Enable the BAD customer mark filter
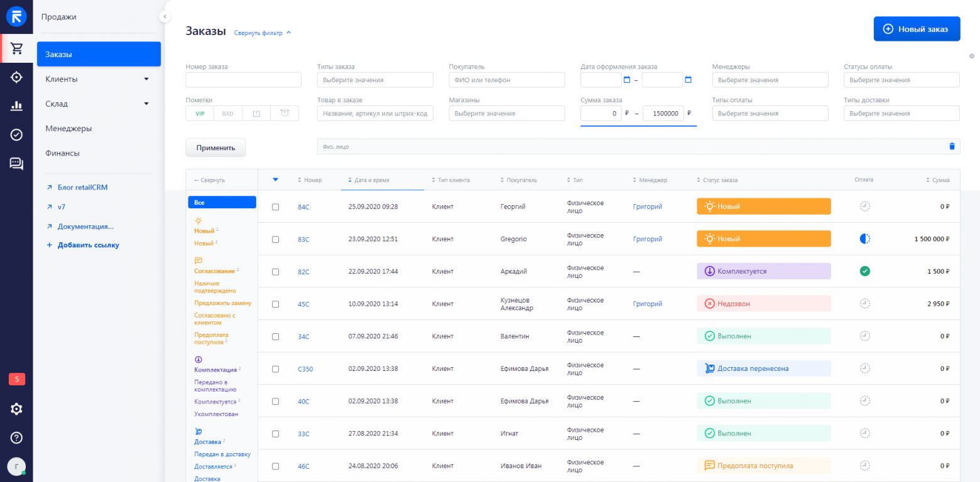980x482 pixels. click(227, 114)
